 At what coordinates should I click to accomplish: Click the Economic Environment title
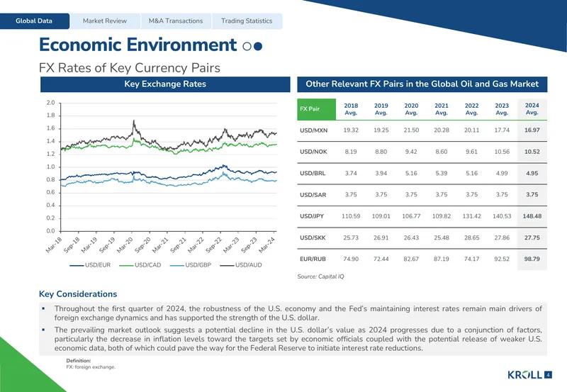click(x=137, y=45)
